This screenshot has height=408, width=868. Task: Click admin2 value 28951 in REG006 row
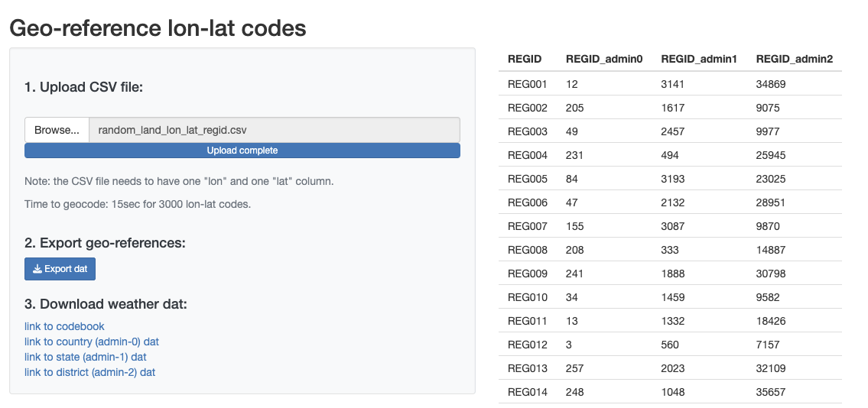pyautogui.click(x=771, y=203)
